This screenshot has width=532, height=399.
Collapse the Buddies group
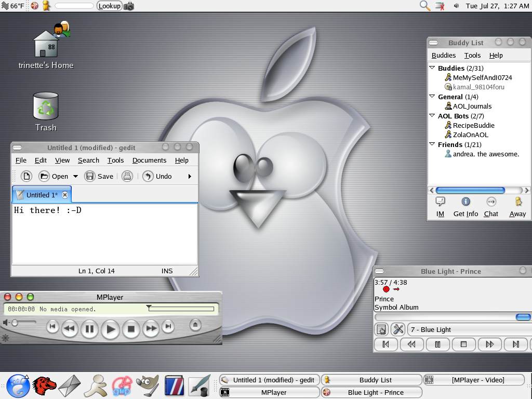point(432,68)
